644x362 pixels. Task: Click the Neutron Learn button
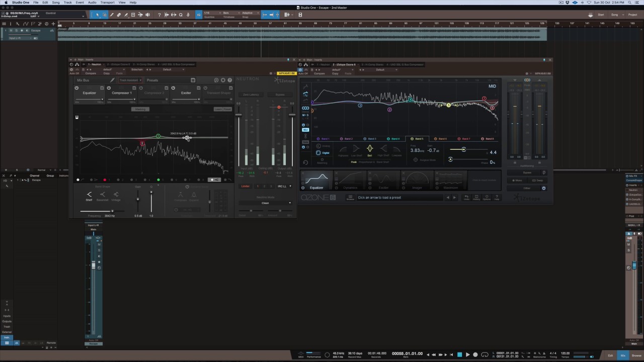click(x=218, y=109)
